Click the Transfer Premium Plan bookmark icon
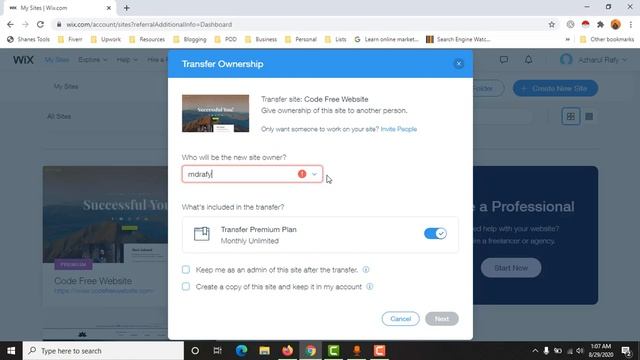 (x=202, y=234)
